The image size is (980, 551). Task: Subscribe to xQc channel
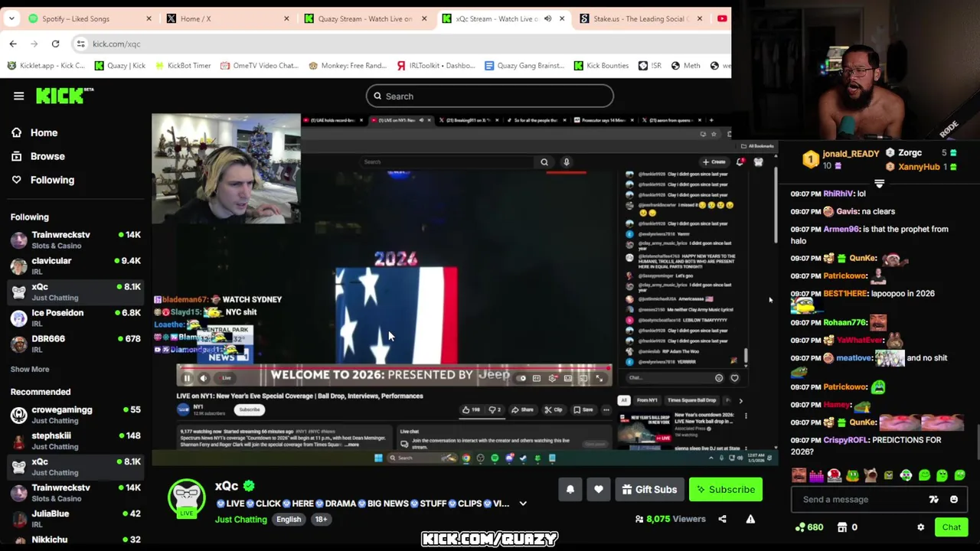pos(725,490)
